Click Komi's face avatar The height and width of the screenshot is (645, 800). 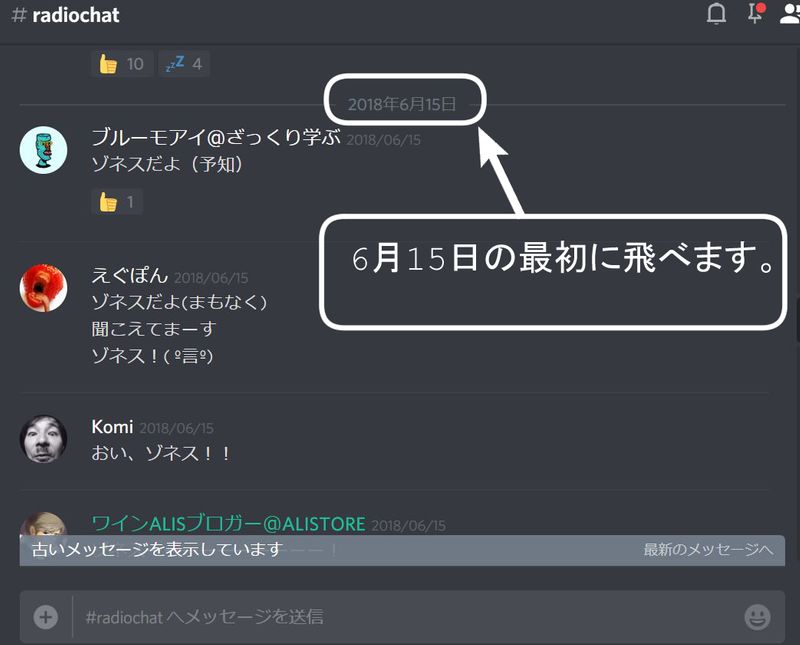click(44, 439)
